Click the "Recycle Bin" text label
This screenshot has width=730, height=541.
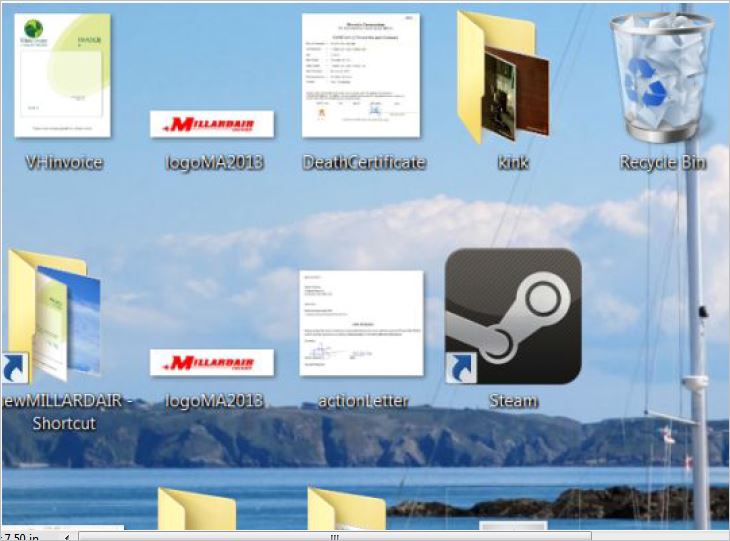pyautogui.click(x=662, y=163)
